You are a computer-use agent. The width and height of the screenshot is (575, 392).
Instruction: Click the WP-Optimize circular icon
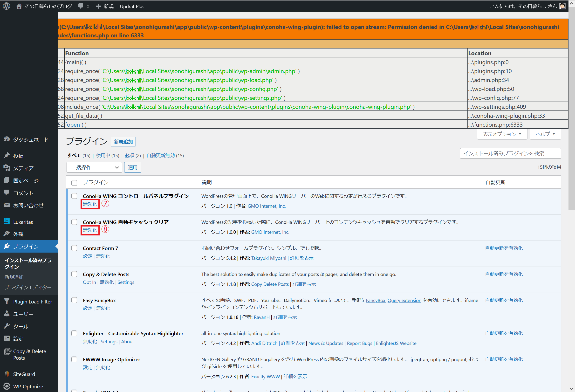7,386
